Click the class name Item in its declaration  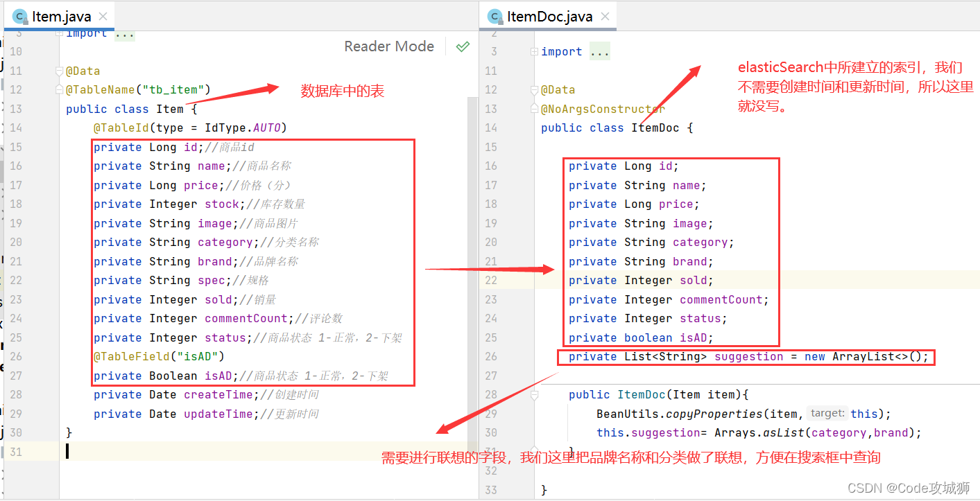(170, 109)
